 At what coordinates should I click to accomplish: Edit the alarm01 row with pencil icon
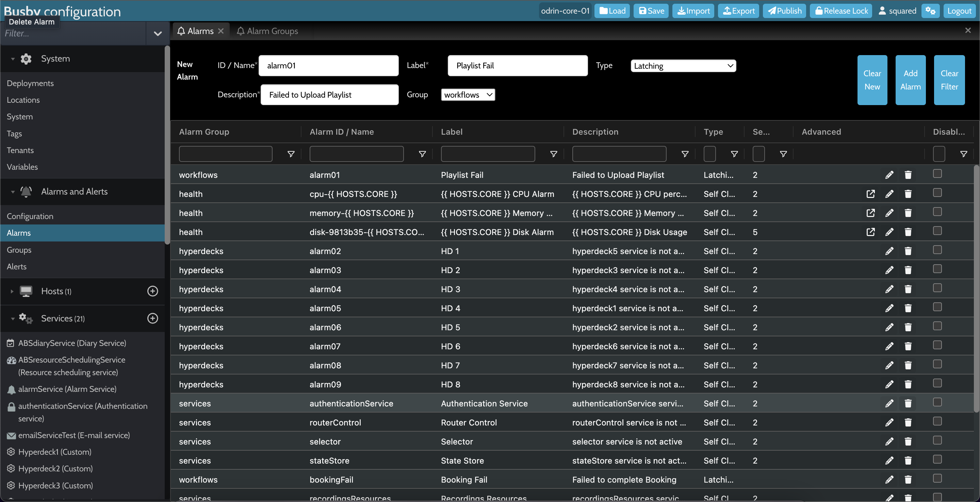[889, 175]
